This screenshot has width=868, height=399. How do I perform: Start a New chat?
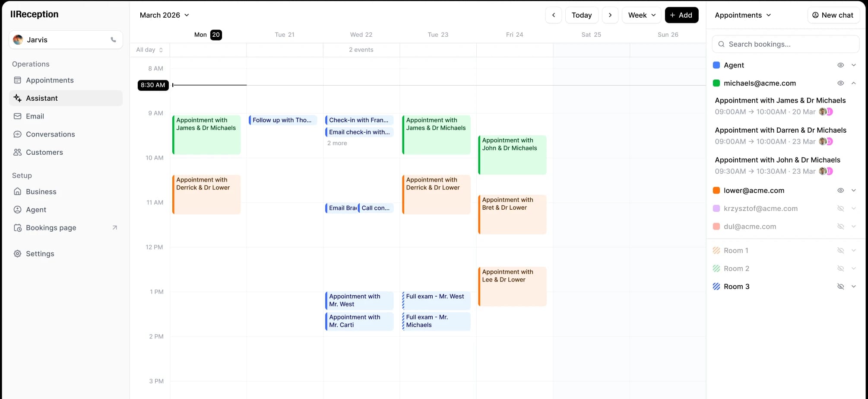coord(833,15)
